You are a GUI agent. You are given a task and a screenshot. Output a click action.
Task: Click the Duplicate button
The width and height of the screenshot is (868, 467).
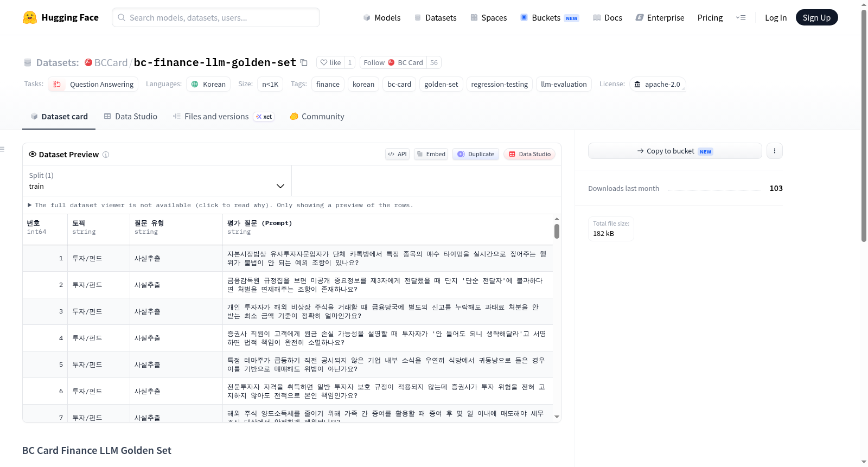476,154
